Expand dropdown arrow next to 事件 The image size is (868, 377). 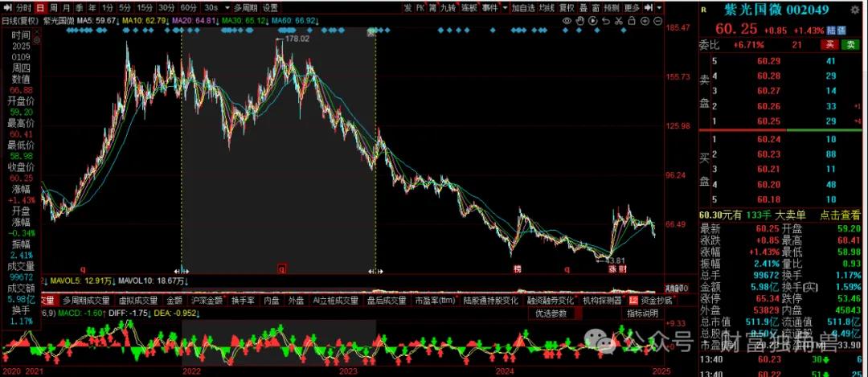click(x=505, y=8)
